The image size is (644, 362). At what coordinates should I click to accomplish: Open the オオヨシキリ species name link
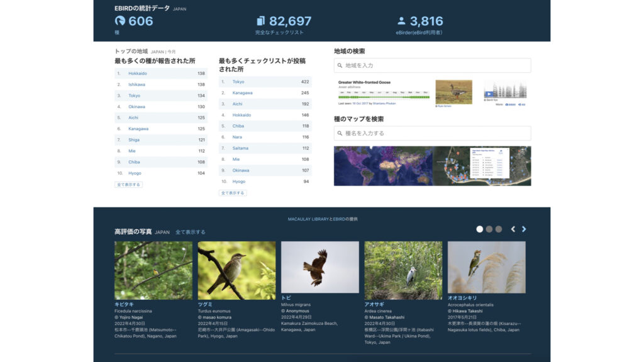(x=462, y=298)
